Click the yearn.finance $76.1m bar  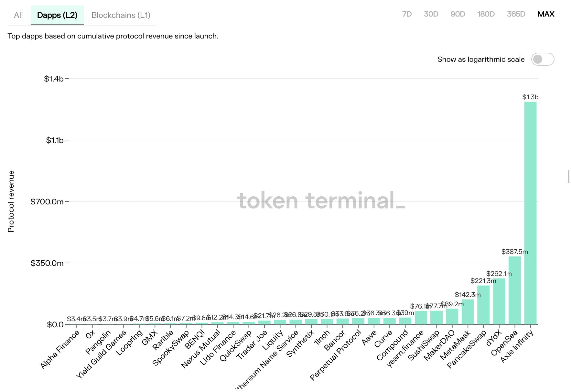point(421,318)
